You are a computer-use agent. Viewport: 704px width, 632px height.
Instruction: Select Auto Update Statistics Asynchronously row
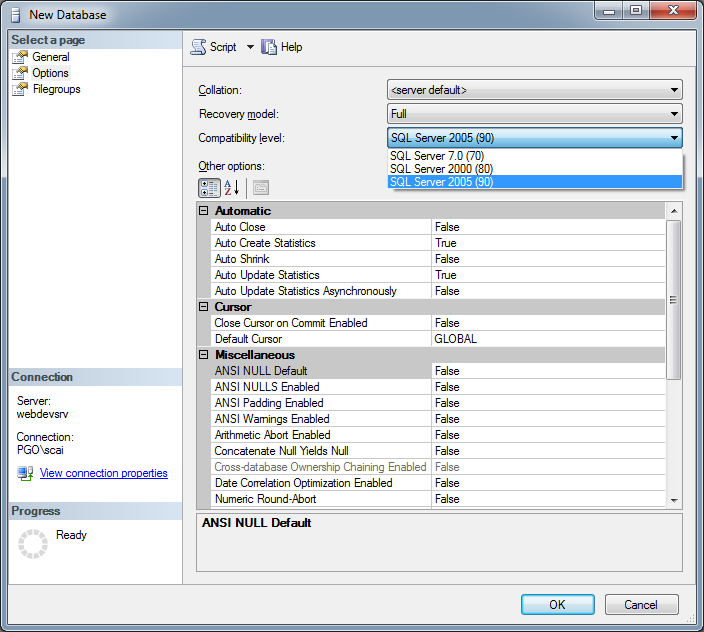[438, 291]
